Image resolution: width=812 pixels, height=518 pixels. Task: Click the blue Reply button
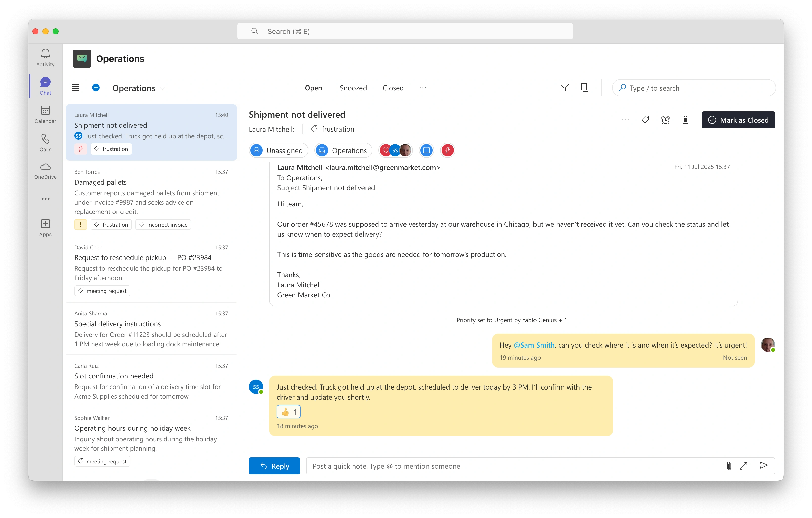click(x=274, y=466)
